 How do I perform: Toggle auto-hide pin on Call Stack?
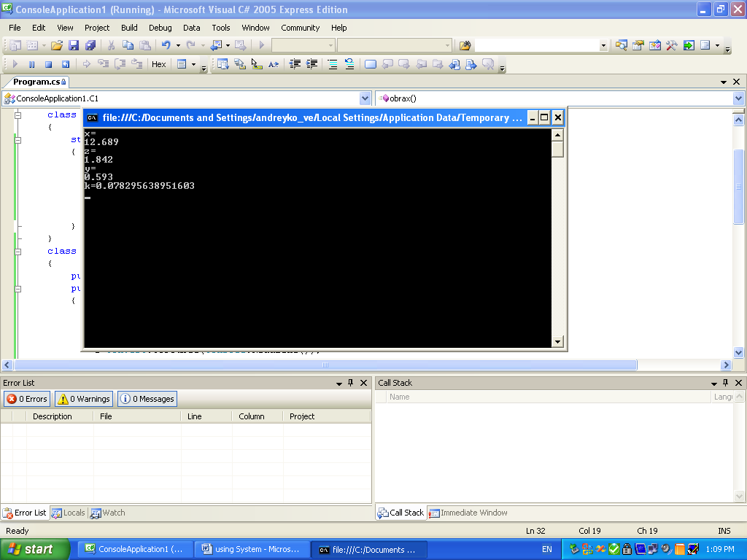[x=726, y=383]
